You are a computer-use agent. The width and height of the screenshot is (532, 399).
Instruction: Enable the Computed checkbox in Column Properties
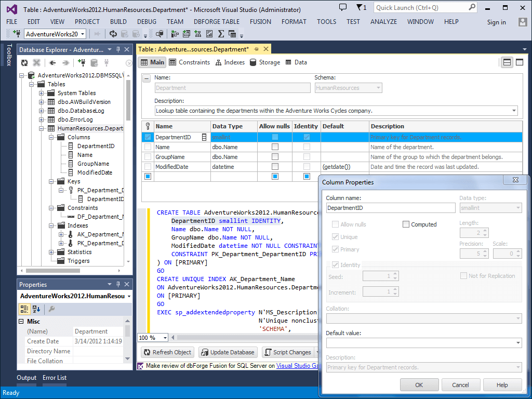[405, 224]
